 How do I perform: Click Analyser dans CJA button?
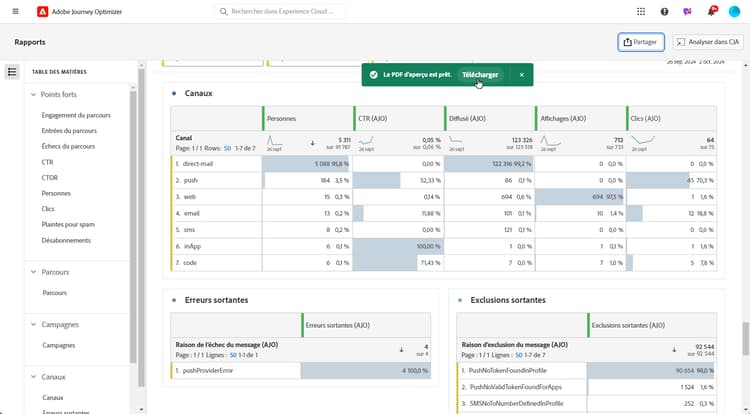click(707, 42)
